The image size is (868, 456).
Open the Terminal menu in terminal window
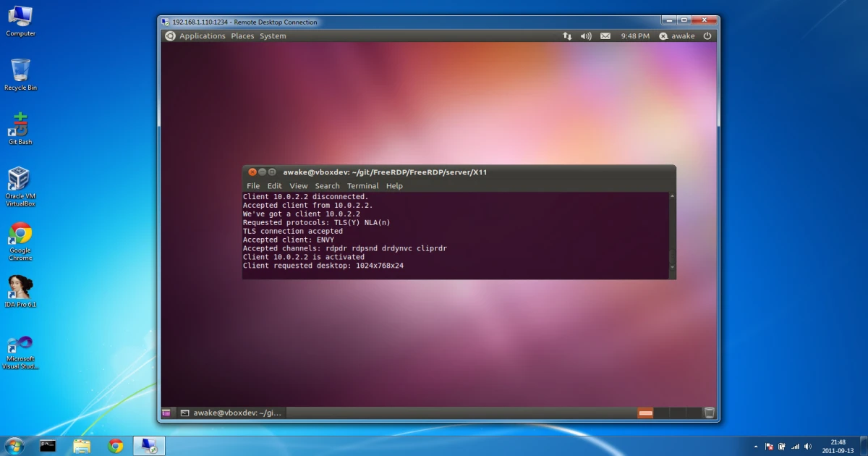pyautogui.click(x=362, y=186)
